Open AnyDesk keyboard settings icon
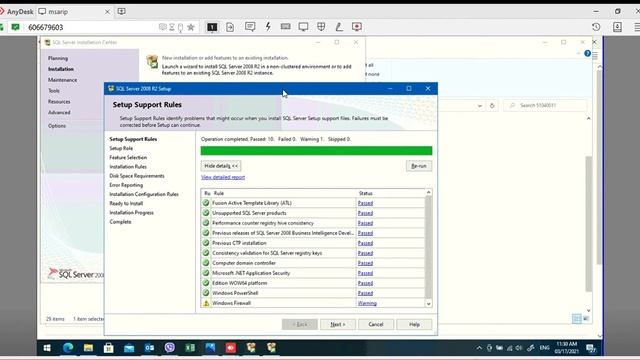 click(x=285, y=27)
